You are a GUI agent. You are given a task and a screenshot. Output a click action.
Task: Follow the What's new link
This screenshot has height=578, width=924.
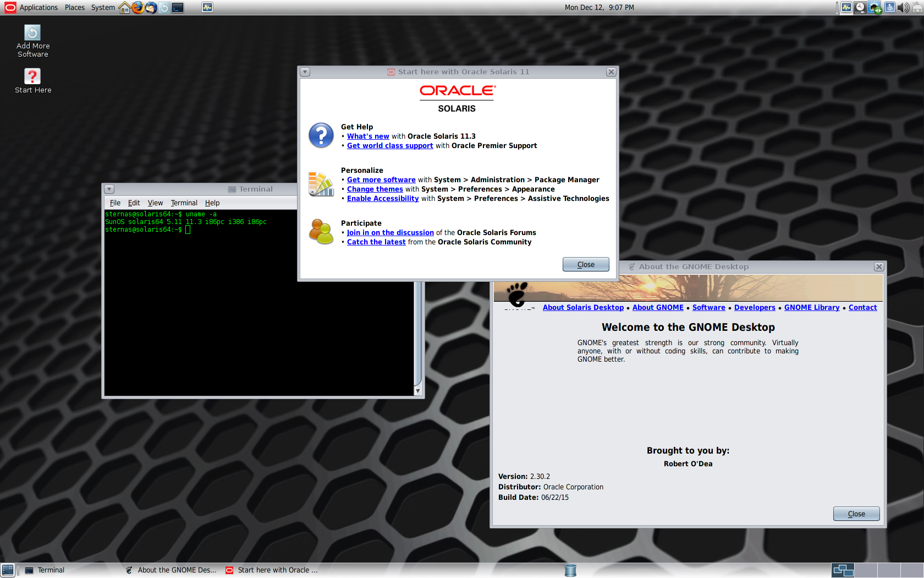(368, 136)
